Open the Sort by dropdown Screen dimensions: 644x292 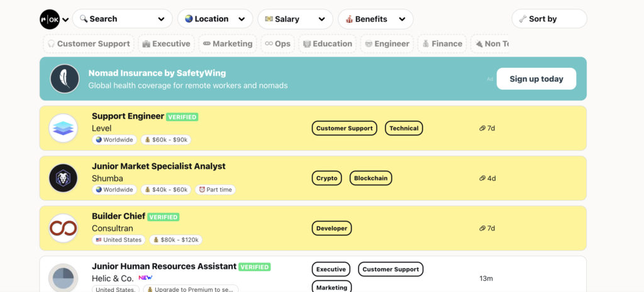tap(549, 19)
